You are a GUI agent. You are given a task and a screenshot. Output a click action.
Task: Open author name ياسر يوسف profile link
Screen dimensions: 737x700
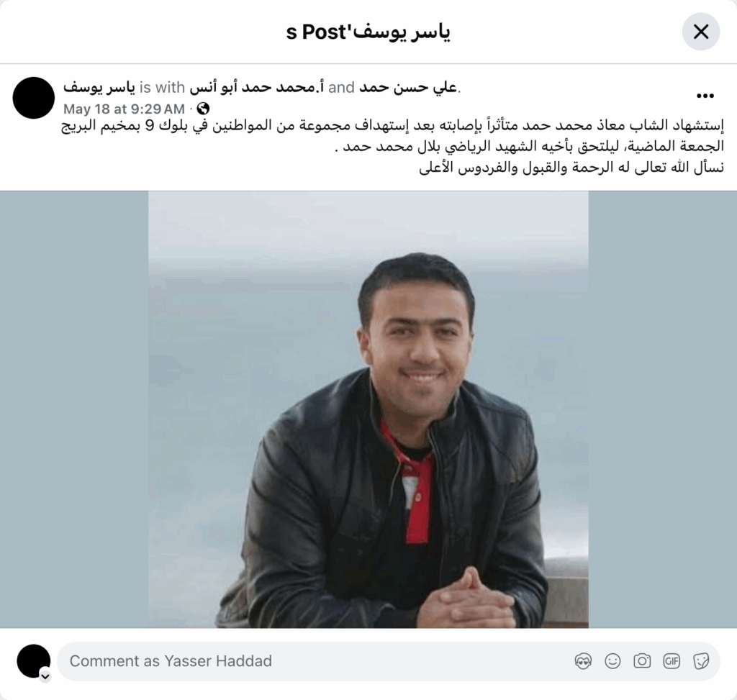99,87
